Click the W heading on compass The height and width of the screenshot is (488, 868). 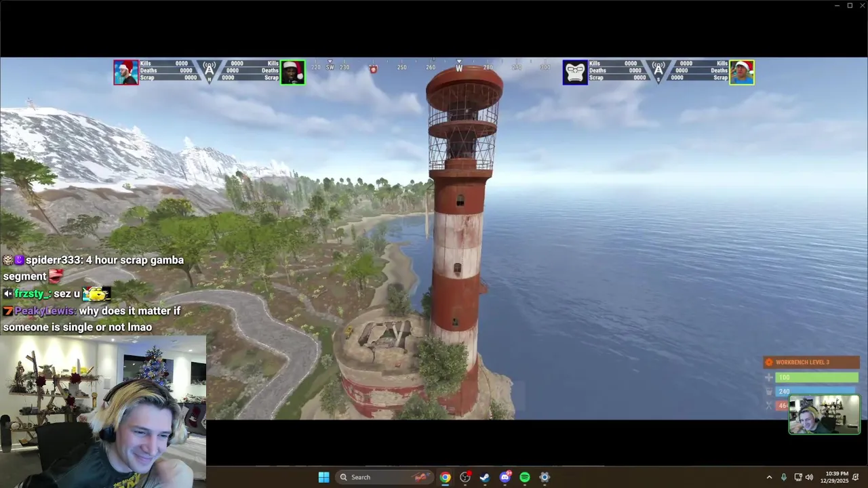(x=459, y=68)
